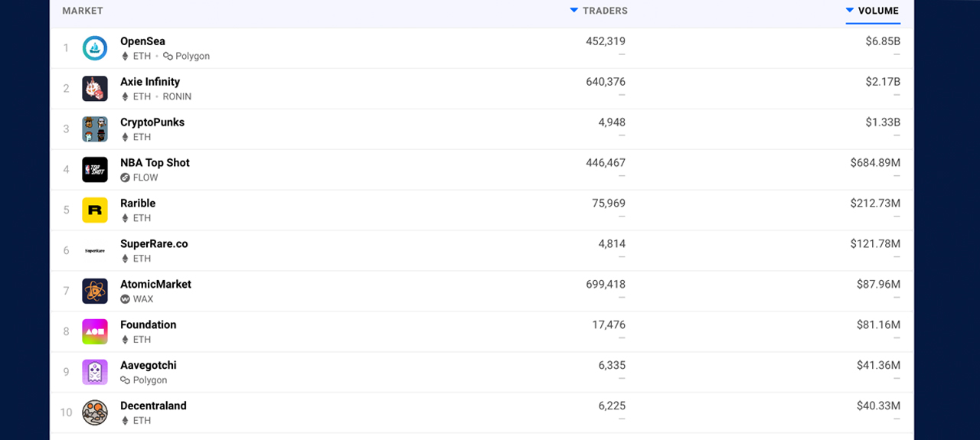Click OpenSea volume value $6.85B
Image resolution: width=980 pixels, height=440 pixels.
(883, 41)
